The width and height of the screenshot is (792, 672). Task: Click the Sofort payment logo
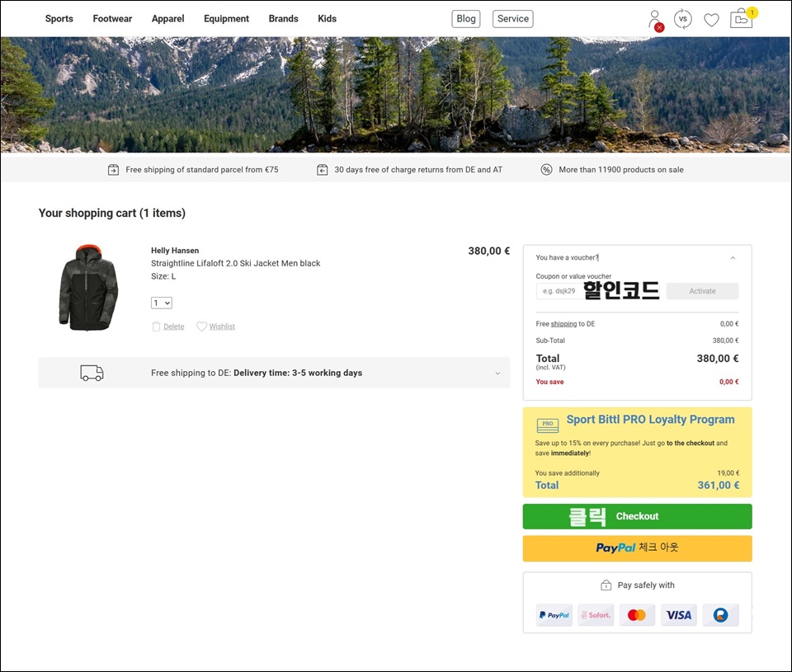(596, 615)
